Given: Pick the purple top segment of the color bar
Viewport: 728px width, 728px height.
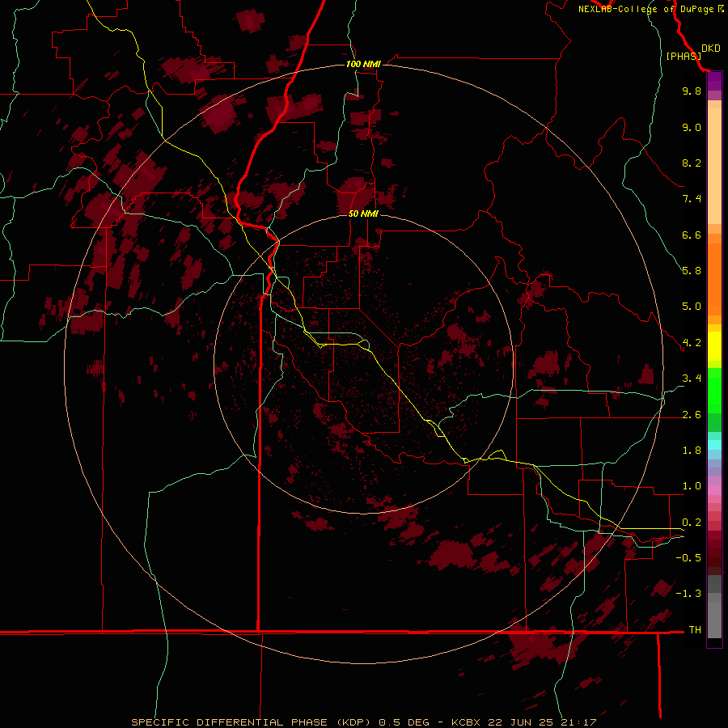Looking at the screenshot, I should (x=714, y=81).
